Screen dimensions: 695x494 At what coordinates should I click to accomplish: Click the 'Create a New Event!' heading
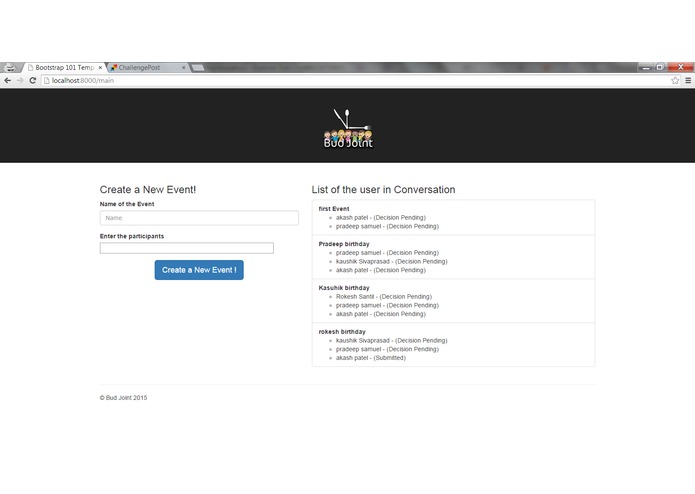coord(148,190)
